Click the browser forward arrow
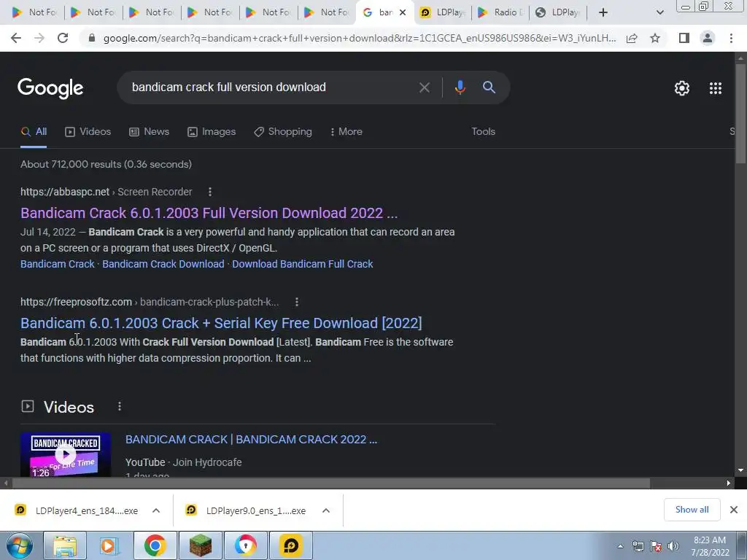The width and height of the screenshot is (747, 560). (x=39, y=38)
